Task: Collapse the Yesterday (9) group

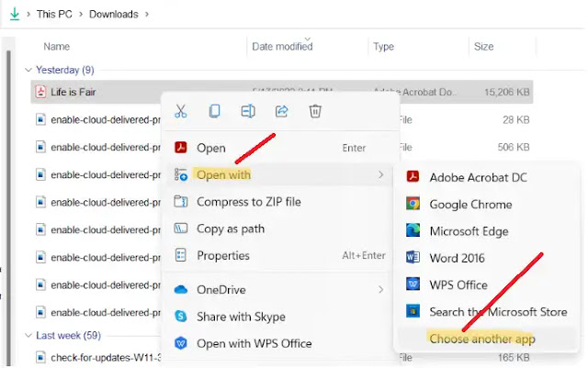Action: click(x=28, y=70)
